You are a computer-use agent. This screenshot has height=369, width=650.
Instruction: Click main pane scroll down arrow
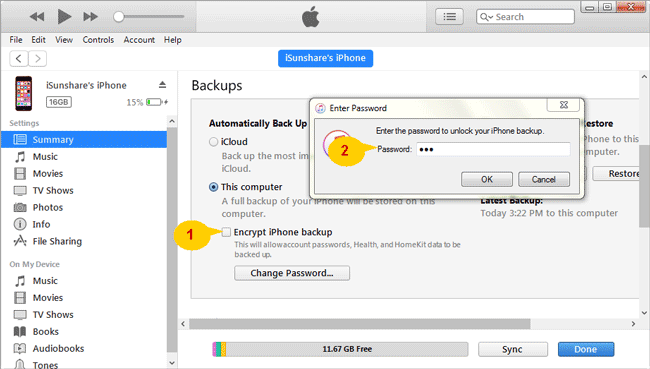[644, 313]
